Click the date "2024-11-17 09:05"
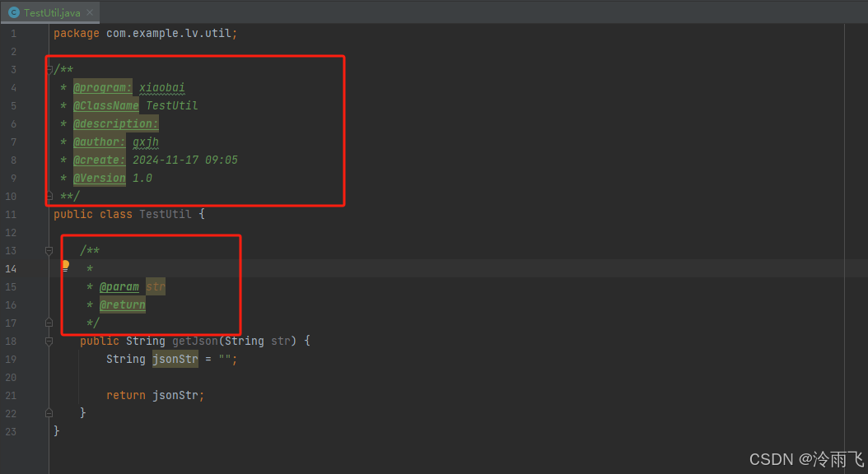The image size is (868, 474). click(x=185, y=160)
